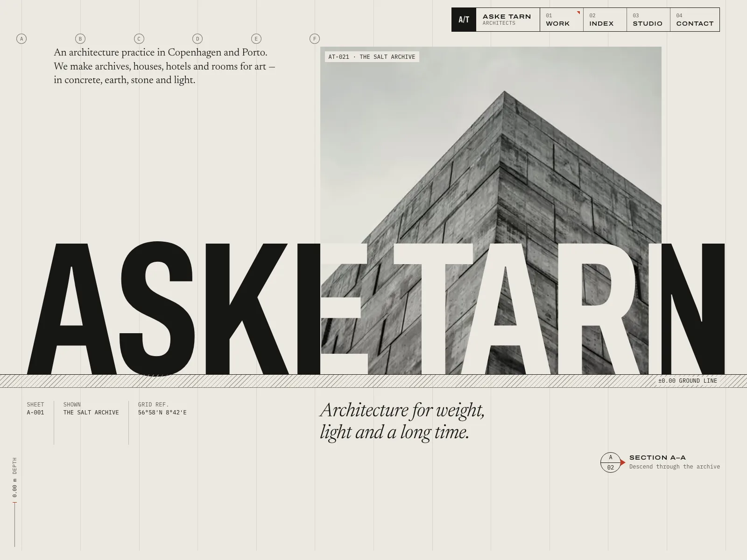Click the '0.00 m DEPTH' indicator
Image resolution: width=747 pixels, height=560 pixels.
tap(14, 477)
